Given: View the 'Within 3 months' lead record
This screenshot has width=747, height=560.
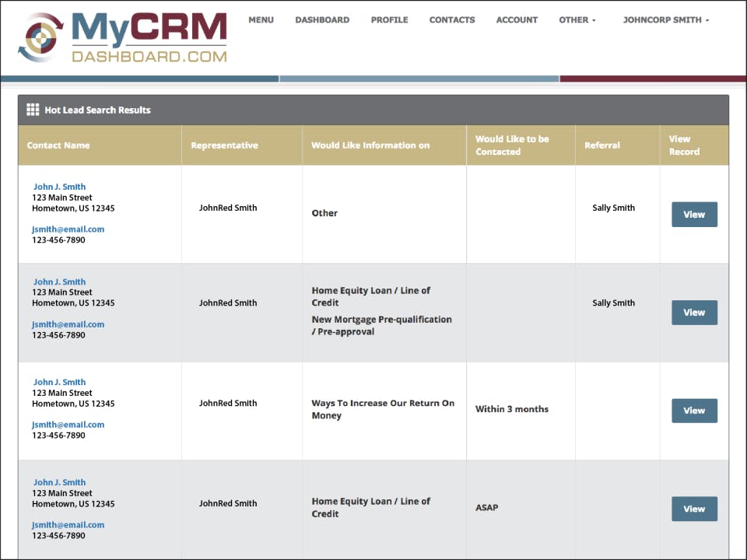Looking at the screenshot, I should tap(694, 411).
